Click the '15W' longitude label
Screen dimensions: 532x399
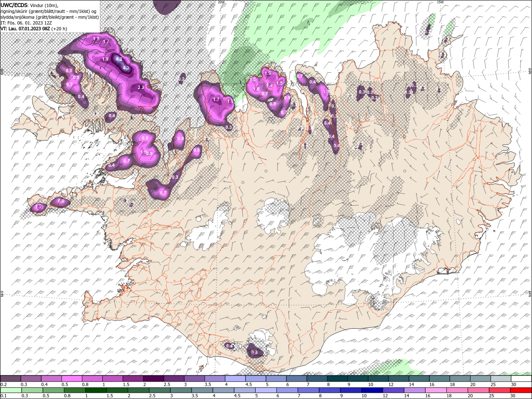point(440,2)
